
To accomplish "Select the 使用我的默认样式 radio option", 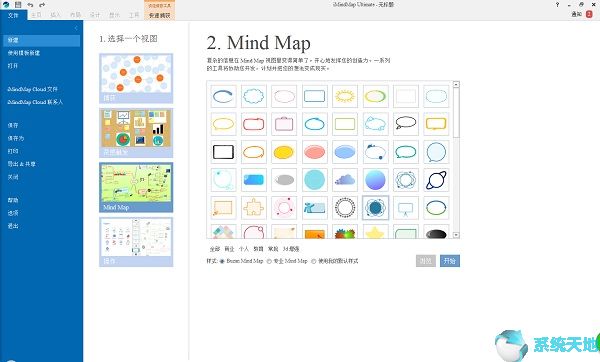I will coord(314,261).
